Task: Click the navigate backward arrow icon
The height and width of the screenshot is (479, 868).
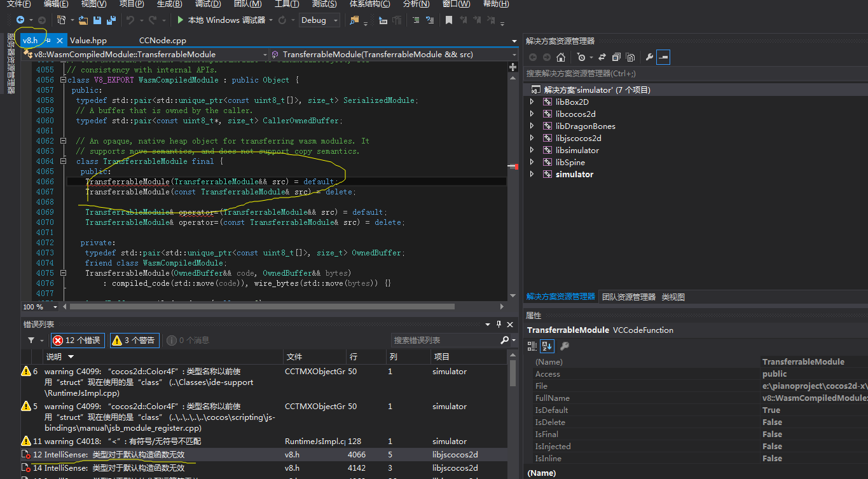Action: 20,20
